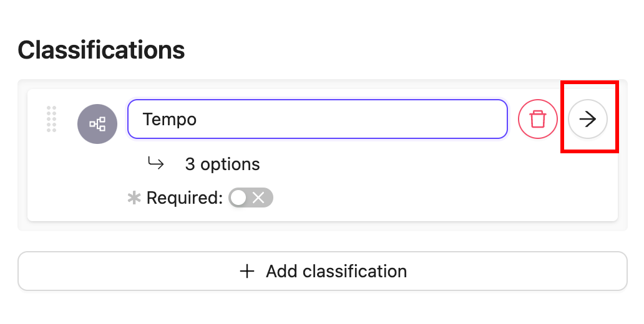Viewport: 644px width, 324px height.
Task: Click the nested arrow icon before 3 options
Action: click(155, 164)
